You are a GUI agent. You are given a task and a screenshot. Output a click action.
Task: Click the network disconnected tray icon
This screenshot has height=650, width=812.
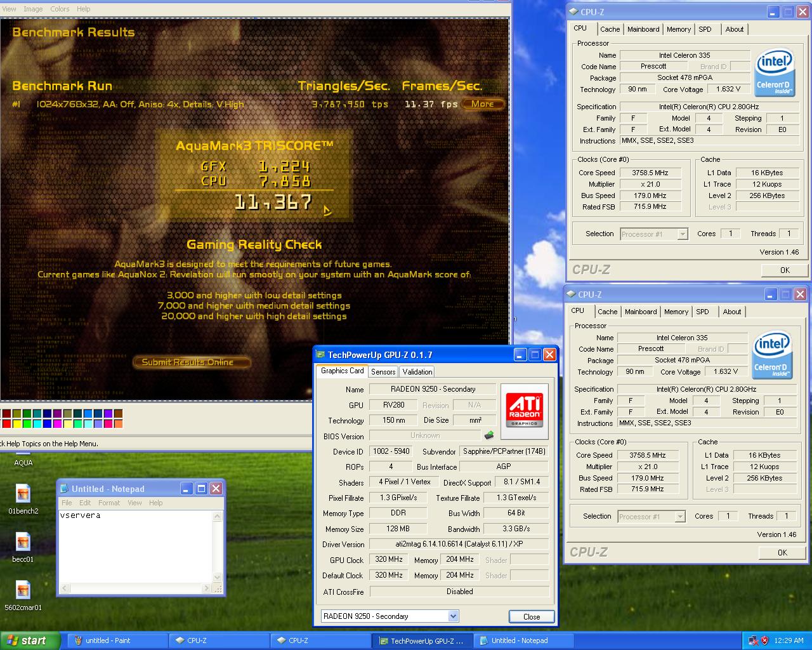(754, 640)
